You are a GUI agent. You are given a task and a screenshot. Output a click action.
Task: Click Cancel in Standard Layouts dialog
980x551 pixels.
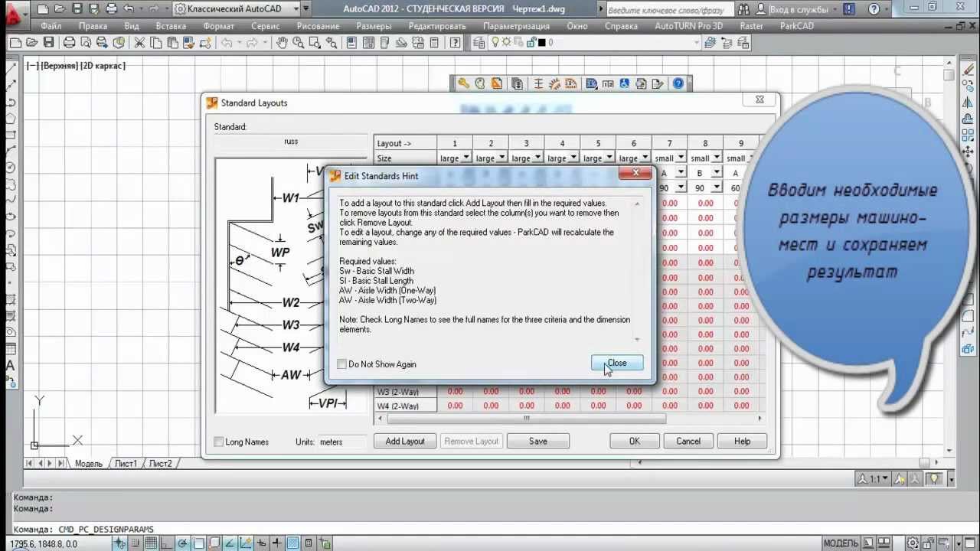tap(688, 441)
